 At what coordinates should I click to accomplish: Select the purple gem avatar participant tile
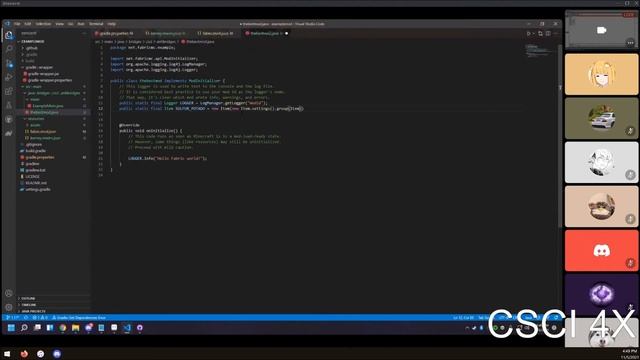[602, 295]
